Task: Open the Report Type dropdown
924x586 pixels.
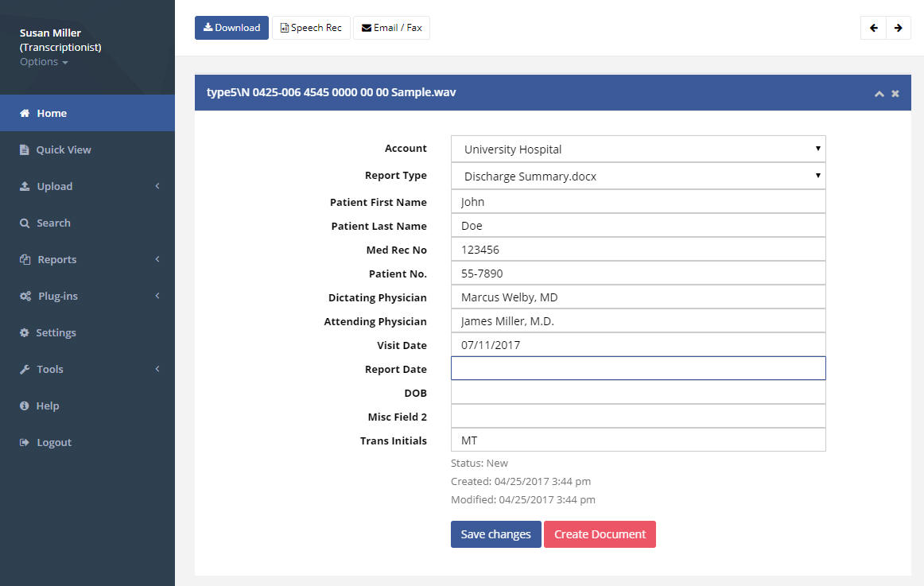Action: click(x=639, y=176)
